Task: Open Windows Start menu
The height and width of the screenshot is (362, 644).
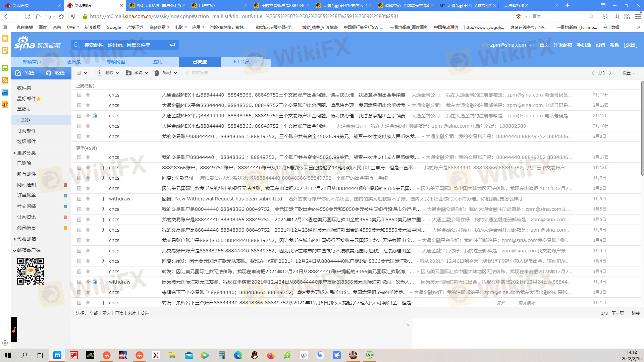Action: point(8,355)
